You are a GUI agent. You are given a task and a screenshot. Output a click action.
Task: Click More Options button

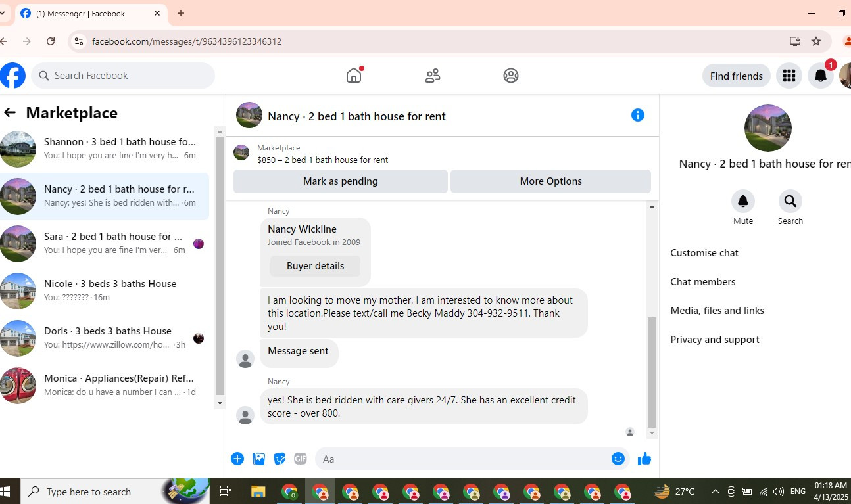coord(550,181)
